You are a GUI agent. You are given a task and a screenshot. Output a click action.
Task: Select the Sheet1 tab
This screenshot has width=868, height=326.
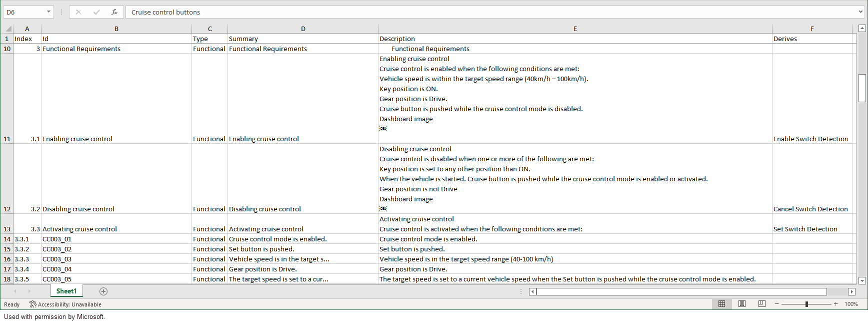pyautogui.click(x=66, y=291)
